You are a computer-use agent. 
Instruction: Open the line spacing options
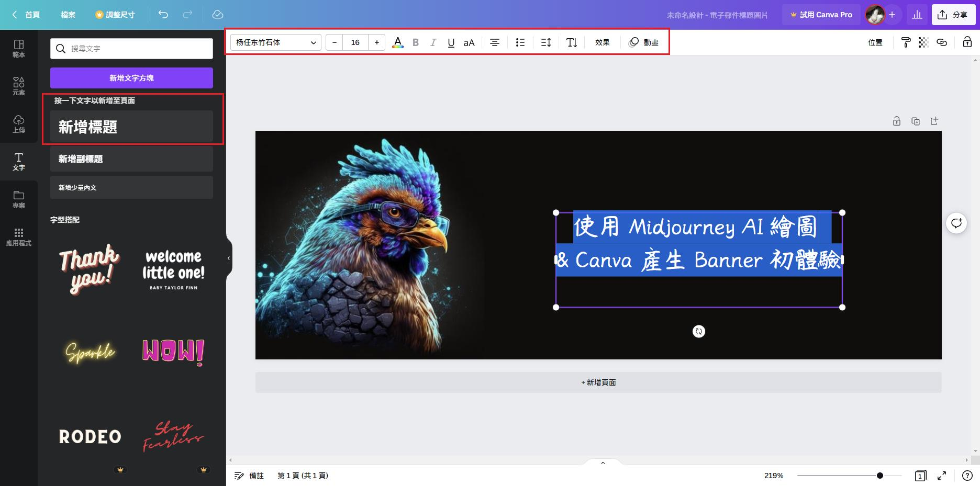click(546, 42)
